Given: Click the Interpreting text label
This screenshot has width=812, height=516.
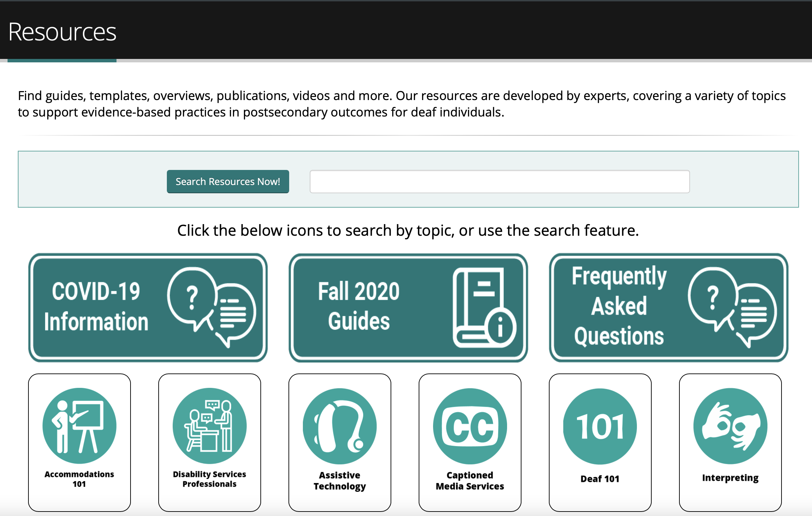Looking at the screenshot, I should pos(730,478).
